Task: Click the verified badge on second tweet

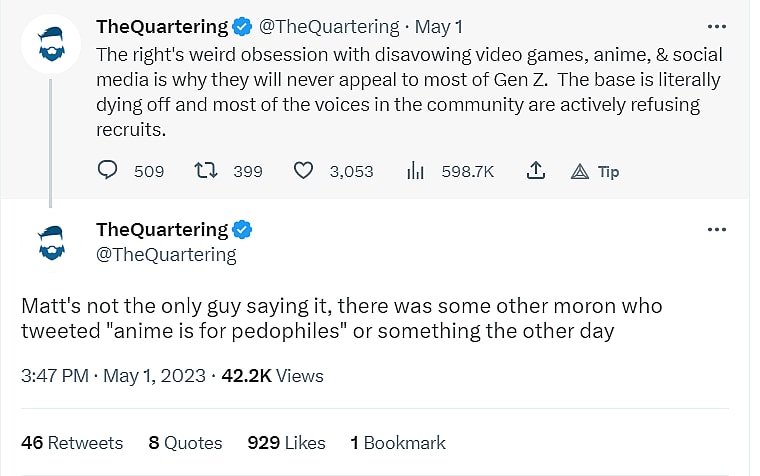Action: pyautogui.click(x=241, y=230)
